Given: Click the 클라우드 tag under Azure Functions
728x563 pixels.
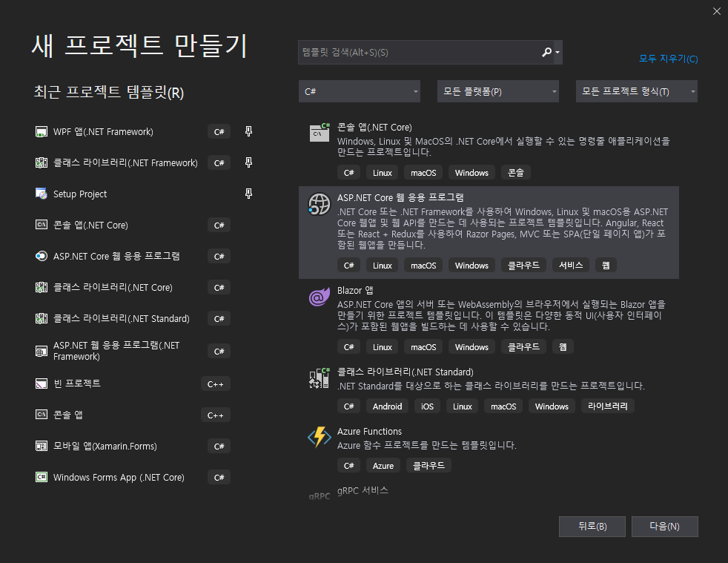Looking at the screenshot, I should pyautogui.click(x=428, y=466).
